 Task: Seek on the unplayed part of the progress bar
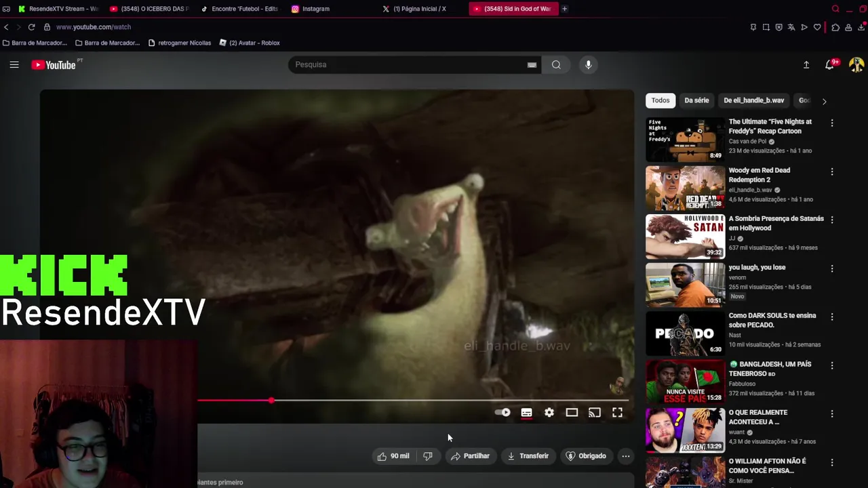point(451,401)
